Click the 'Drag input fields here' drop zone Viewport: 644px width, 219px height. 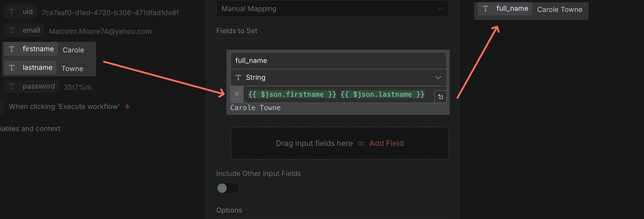(314, 143)
